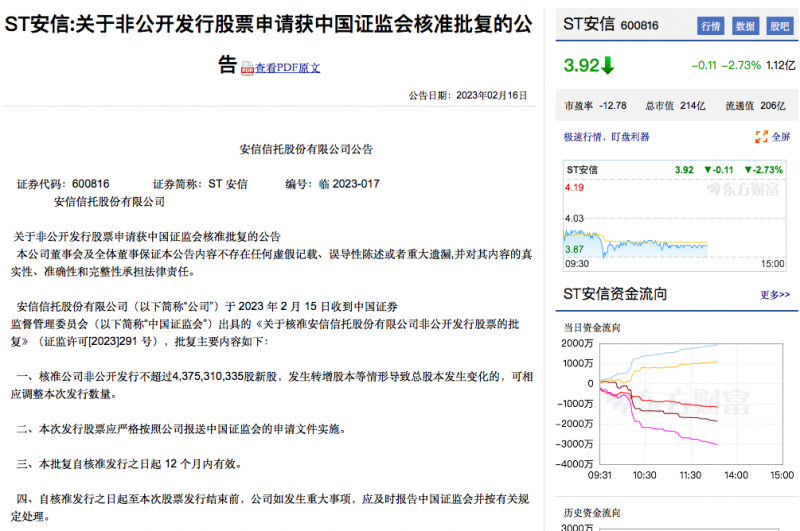Click the percent change -2.73% in the quote header

click(741, 65)
